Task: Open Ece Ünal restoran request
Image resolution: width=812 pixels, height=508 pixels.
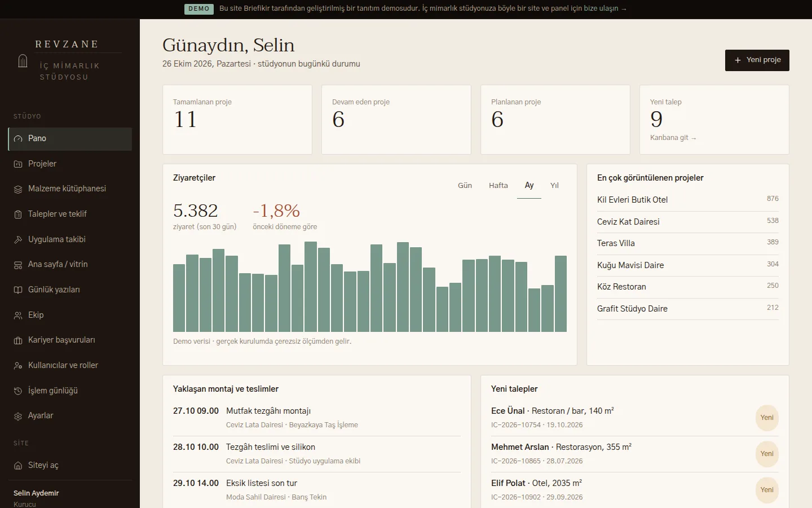Action: pos(635,418)
